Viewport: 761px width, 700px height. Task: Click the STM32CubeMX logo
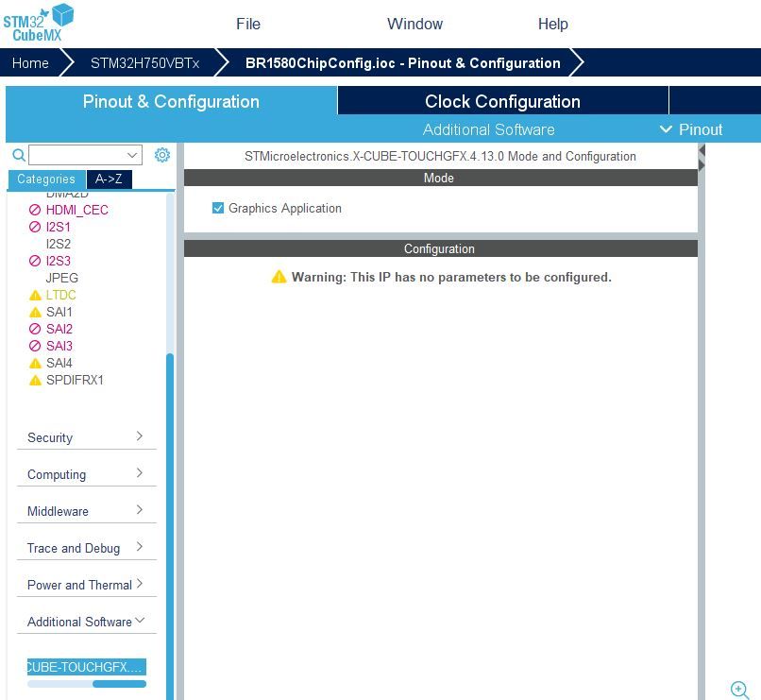pos(39,23)
